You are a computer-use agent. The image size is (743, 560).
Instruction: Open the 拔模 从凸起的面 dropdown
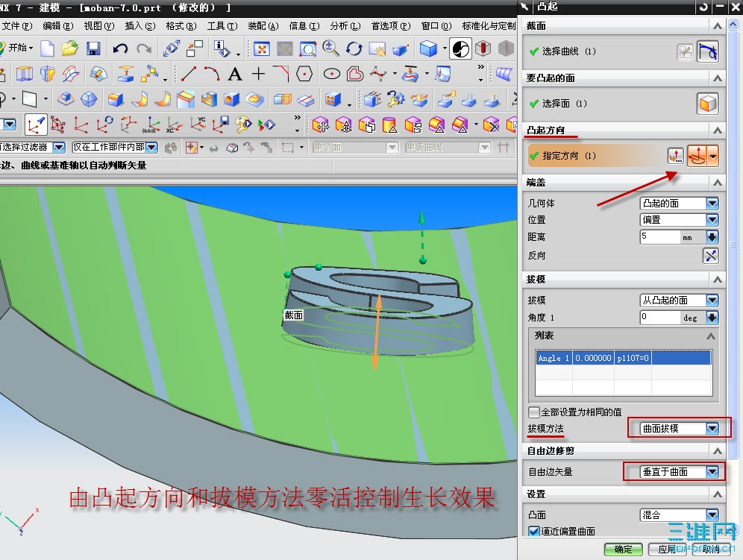click(679, 300)
